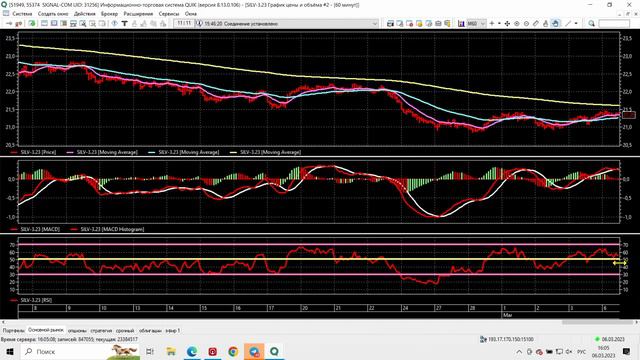Switch to the Основной рынок tab
The image size is (640, 360).
tap(46, 330)
